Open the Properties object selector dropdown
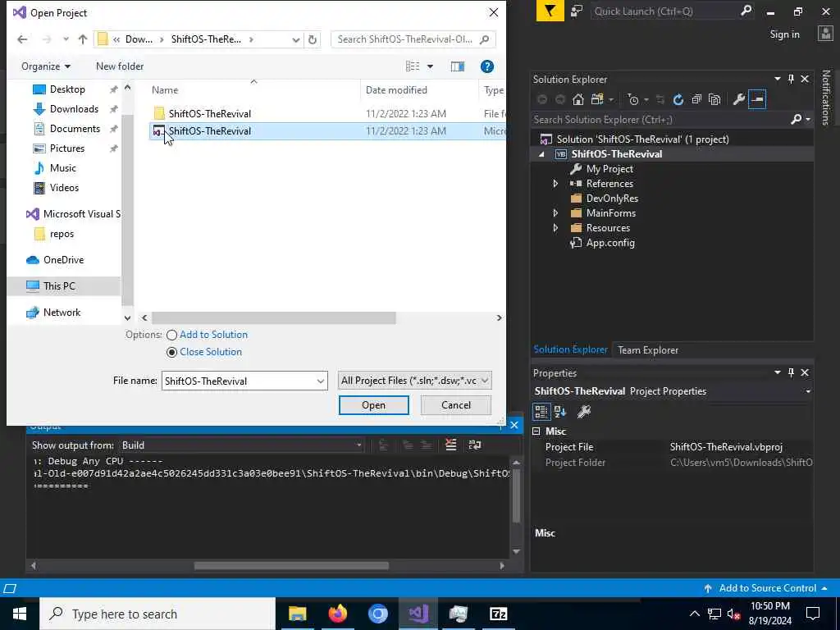This screenshot has width=840, height=630. click(x=808, y=391)
